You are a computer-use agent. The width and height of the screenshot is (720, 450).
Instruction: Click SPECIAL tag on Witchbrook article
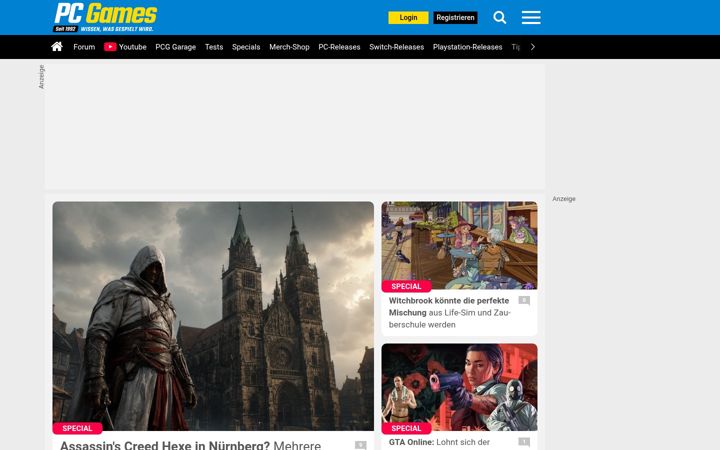click(406, 287)
